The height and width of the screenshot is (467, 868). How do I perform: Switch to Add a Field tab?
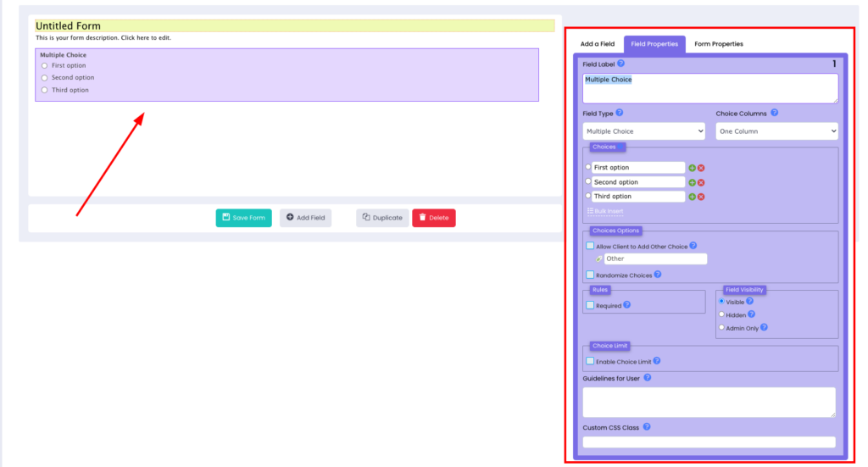[597, 44]
